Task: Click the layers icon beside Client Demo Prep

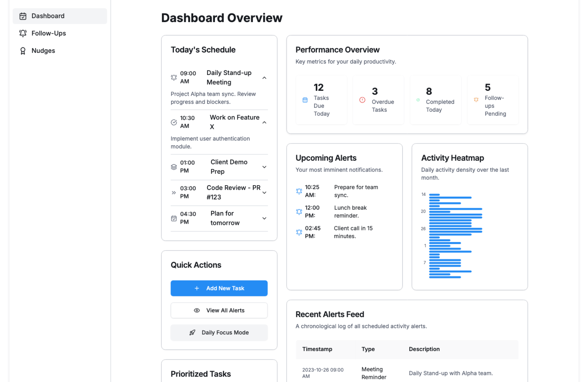Action: point(174,167)
